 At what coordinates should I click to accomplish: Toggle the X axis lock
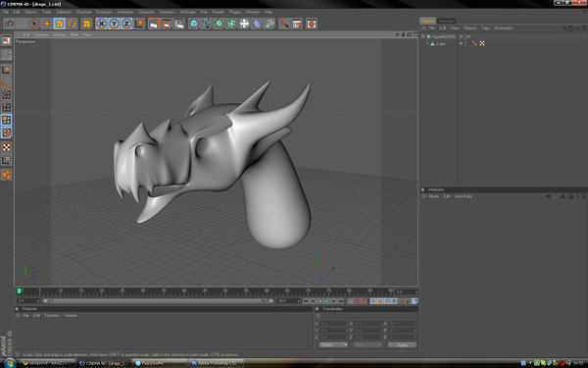pyautogui.click(x=101, y=24)
